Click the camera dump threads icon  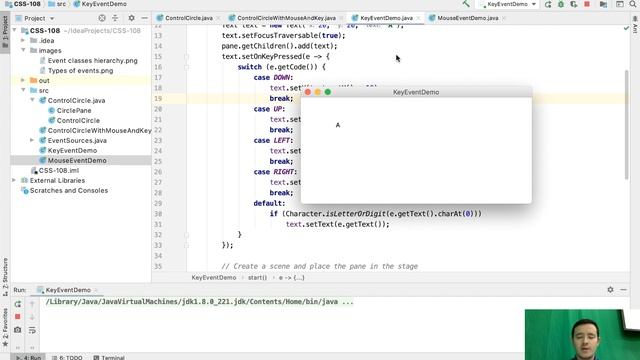tap(18, 330)
